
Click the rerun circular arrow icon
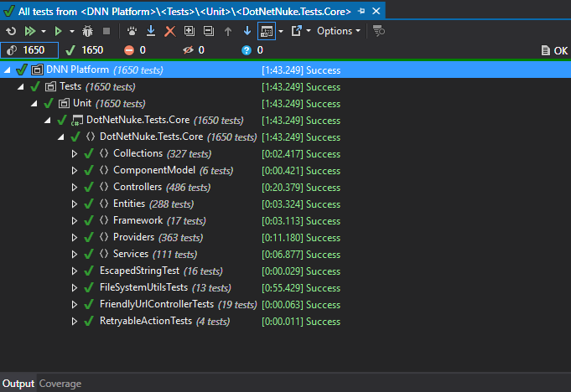point(11,31)
